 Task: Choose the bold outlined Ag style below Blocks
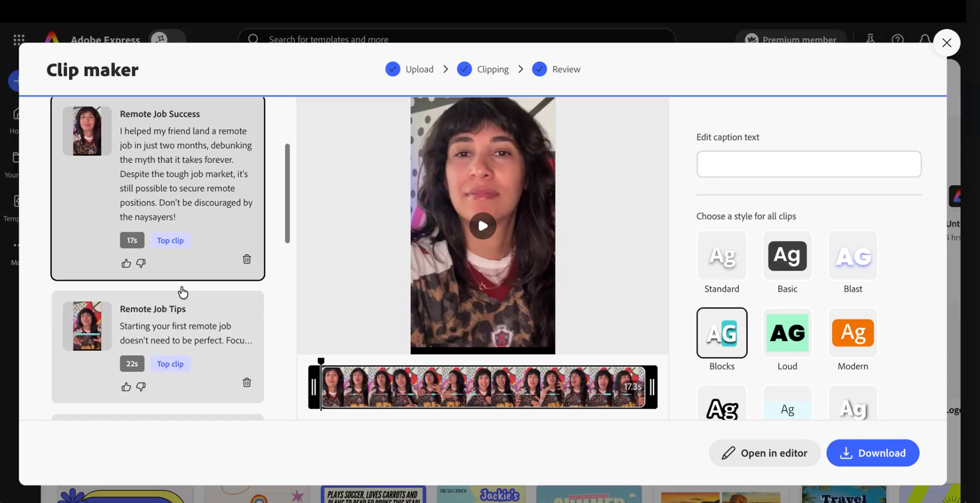[x=722, y=403]
